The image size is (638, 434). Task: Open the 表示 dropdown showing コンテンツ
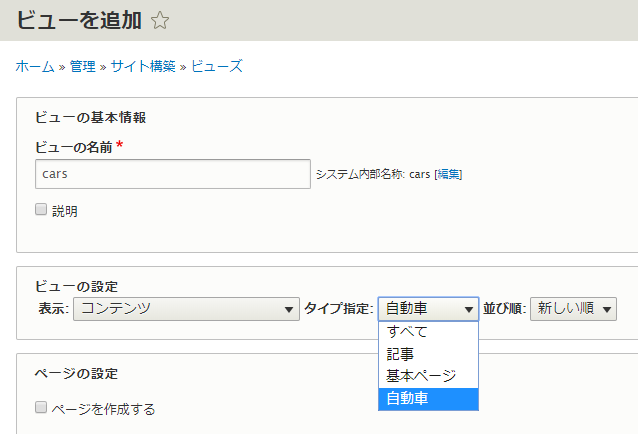[186, 309]
